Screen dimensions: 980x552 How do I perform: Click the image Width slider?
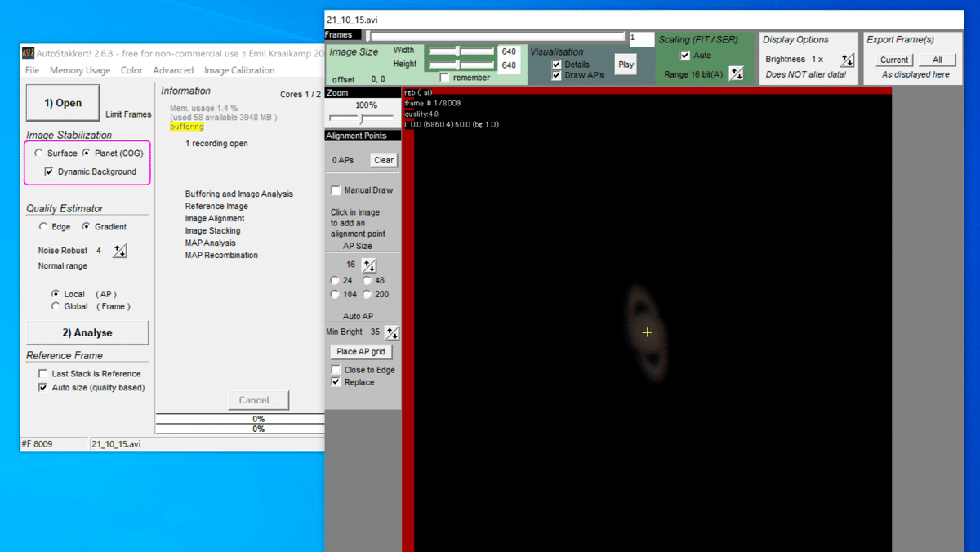pyautogui.click(x=461, y=51)
